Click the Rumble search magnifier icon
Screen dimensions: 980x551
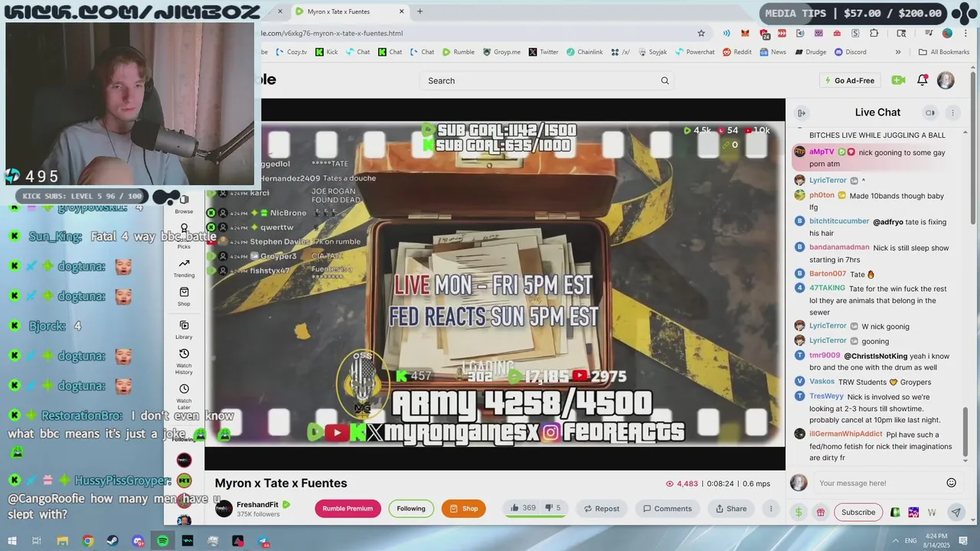665,80
